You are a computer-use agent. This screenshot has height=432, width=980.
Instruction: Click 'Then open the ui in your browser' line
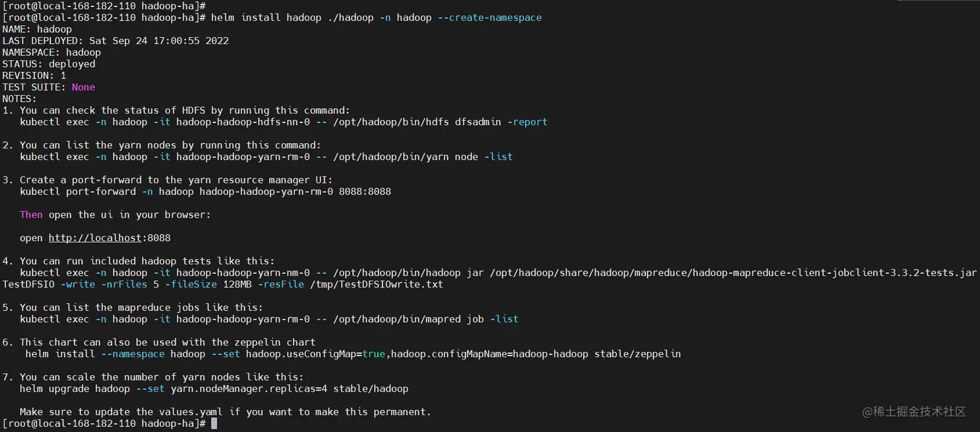[115, 215]
